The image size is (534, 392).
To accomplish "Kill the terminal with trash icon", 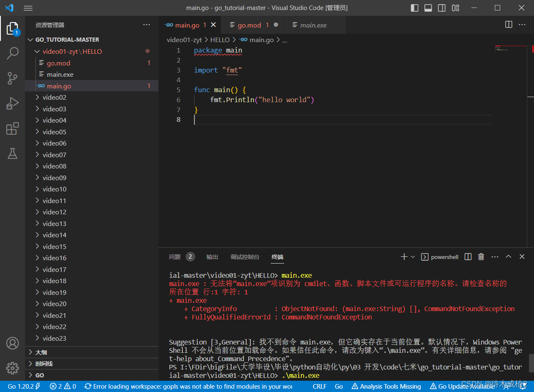I will (x=481, y=257).
